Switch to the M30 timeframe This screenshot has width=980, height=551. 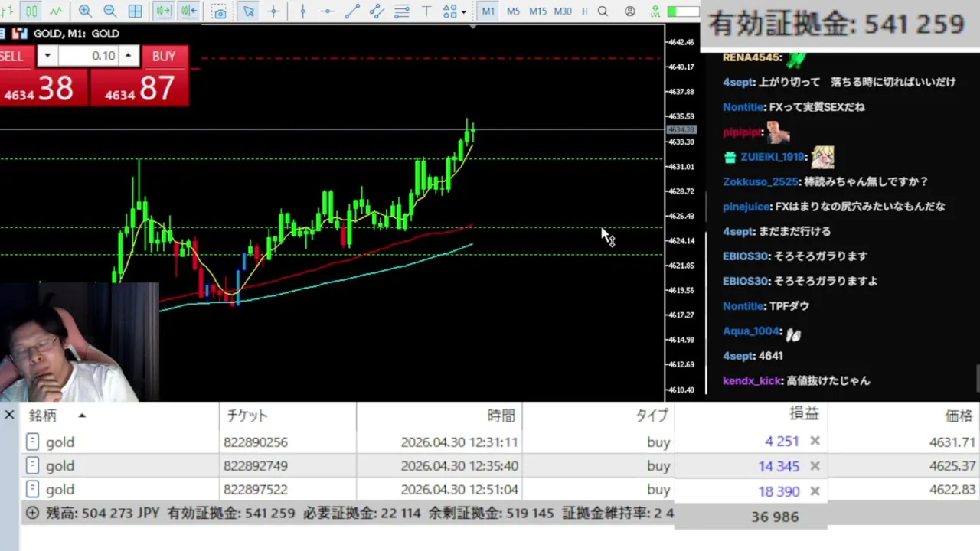tap(563, 11)
